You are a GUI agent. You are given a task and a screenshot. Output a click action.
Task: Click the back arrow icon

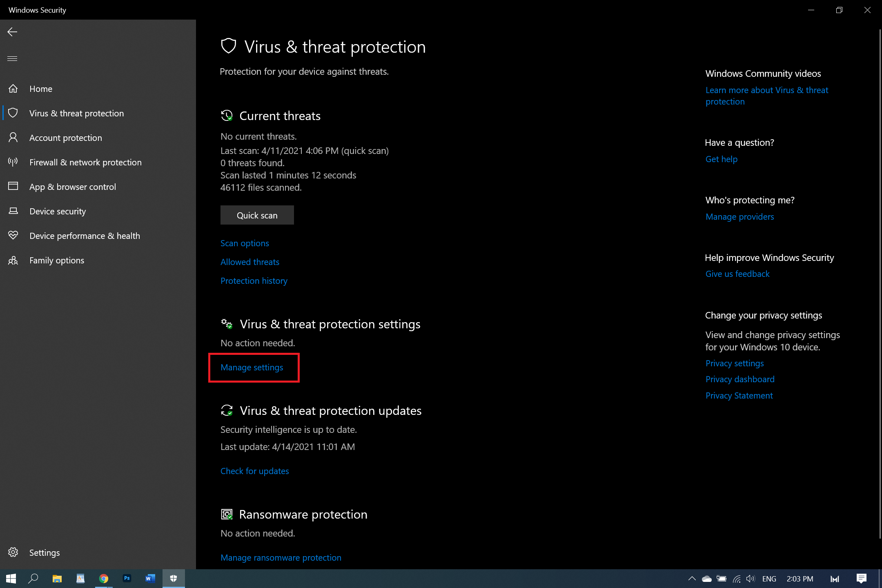tap(12, 32)
